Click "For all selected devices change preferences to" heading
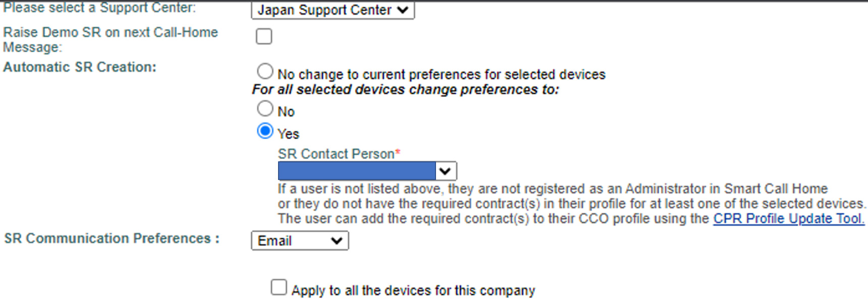Viewport: 868px width, 299px height. (405, 90)
